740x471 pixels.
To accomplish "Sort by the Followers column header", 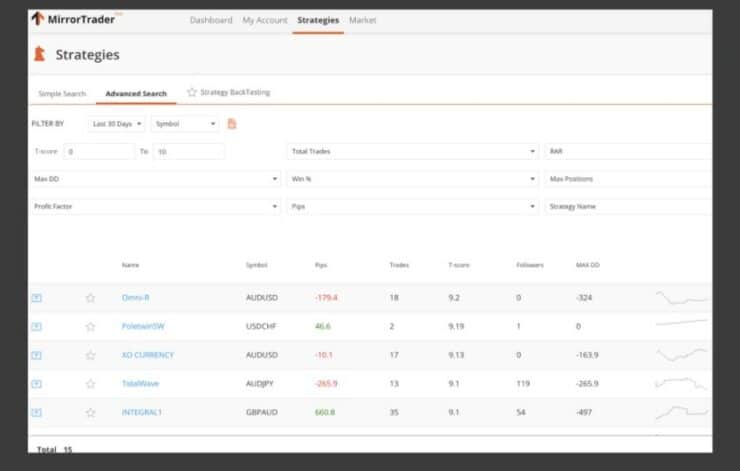I will 530,265.
